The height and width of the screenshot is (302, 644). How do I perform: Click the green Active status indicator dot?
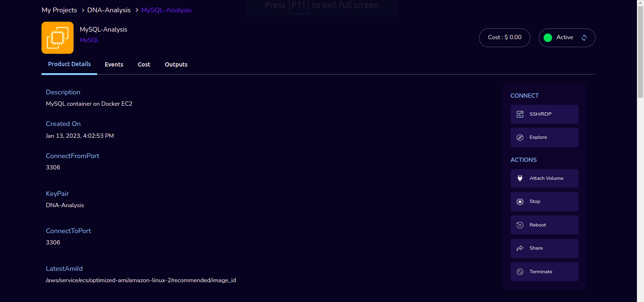click(x=548, y=38)
